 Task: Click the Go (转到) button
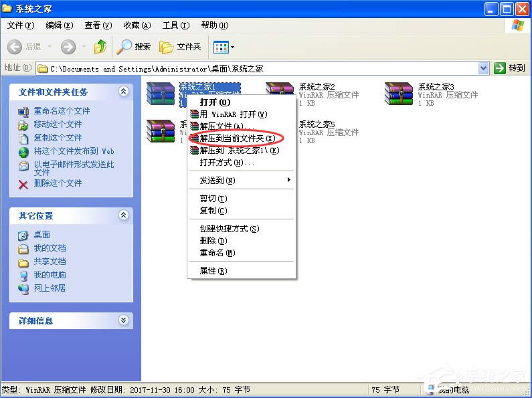click(x=510, y=68)
